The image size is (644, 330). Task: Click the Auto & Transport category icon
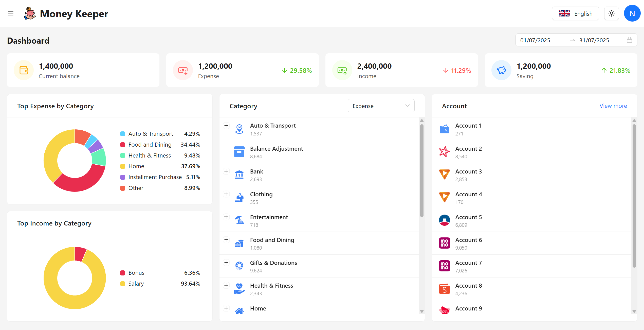coord(239,129)
